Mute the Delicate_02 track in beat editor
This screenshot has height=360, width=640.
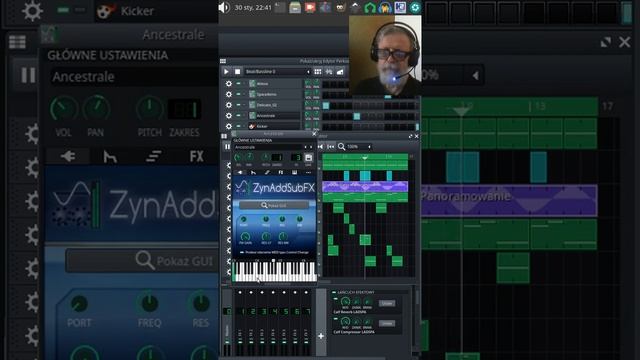coord(238,105)
